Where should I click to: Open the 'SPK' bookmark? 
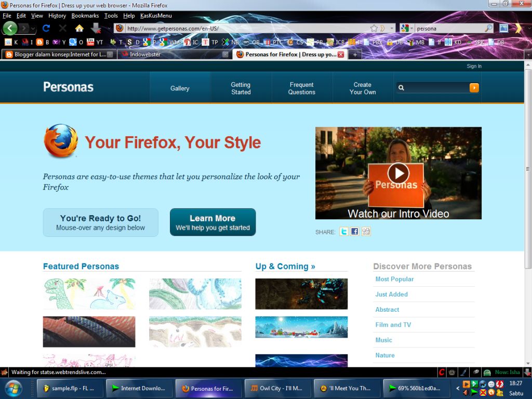475,42
